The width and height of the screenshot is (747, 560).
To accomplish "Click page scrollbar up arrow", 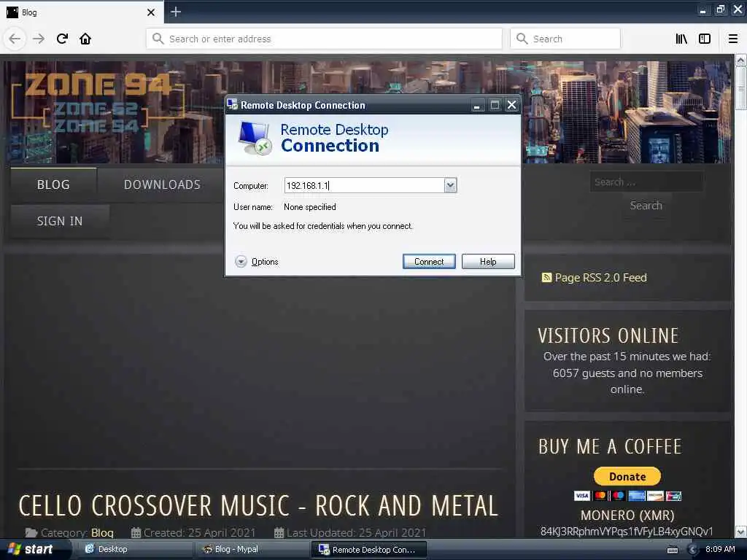I will coord(740,60).
